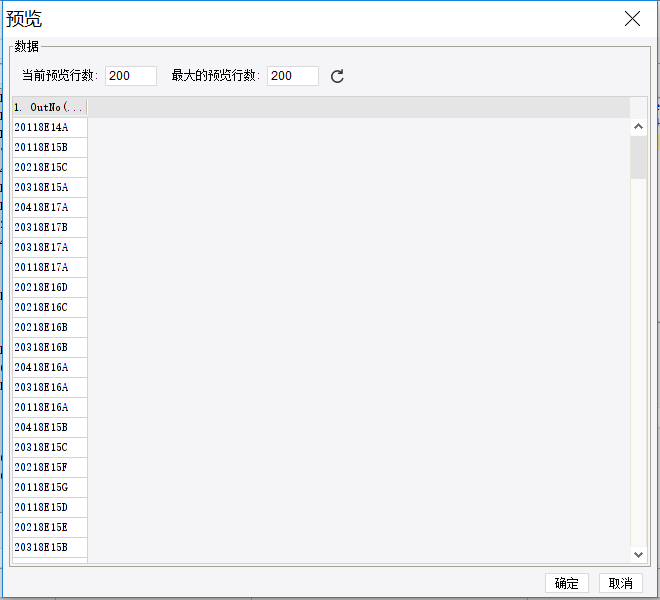Screen dimensions: 660x600
Task: Click the scrollbar down arrow
Action: pos(638,555)
